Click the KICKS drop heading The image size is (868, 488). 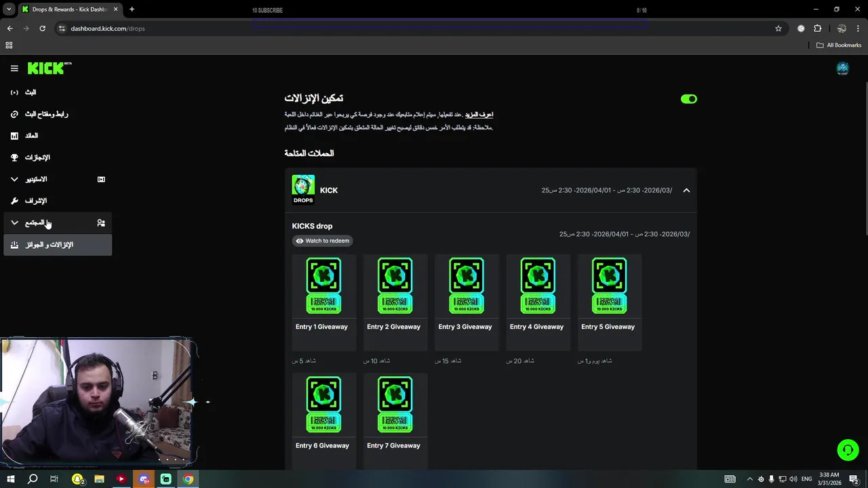pyautogui.click(x=312, y=226)
